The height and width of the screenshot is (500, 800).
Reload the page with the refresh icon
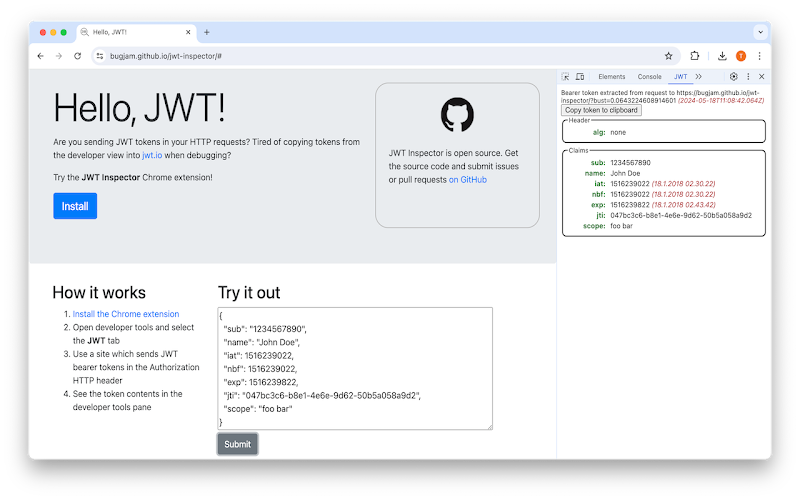tap(78, 56)
